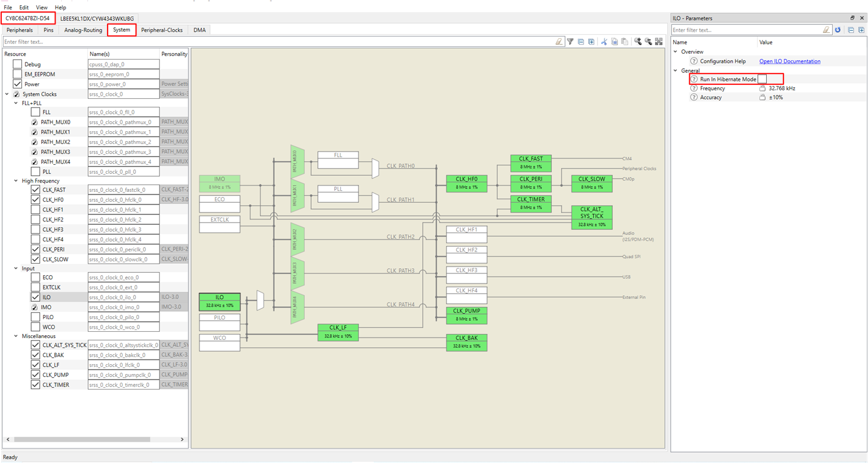Viewport: 868px width, 463px height.
Task: Select the IMO block in the diagram
Action: 219,183
